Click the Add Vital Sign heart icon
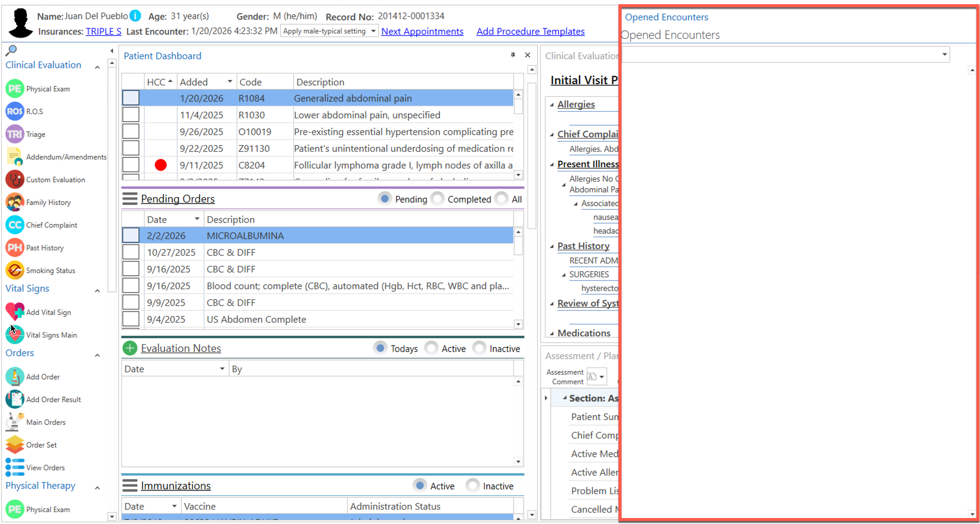 pos(14,312)
